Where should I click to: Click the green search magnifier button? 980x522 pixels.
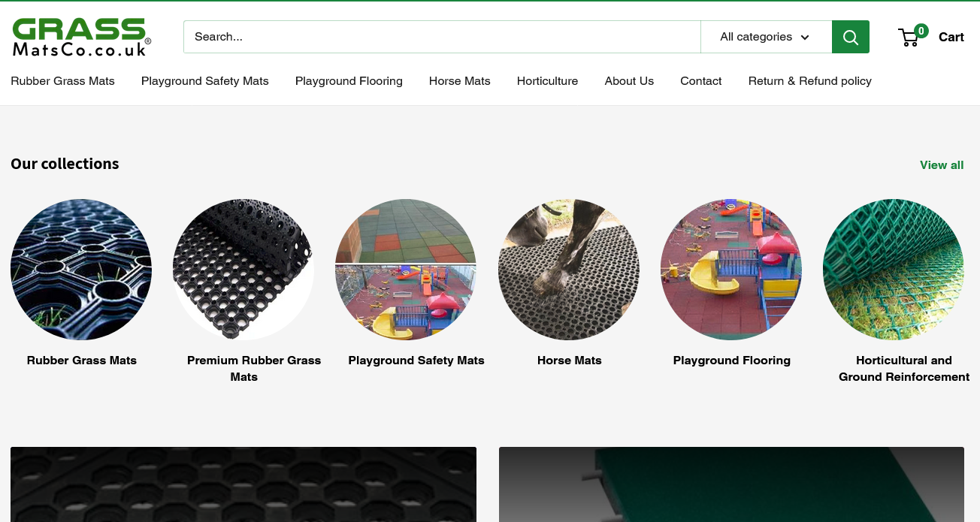point(850,37)
